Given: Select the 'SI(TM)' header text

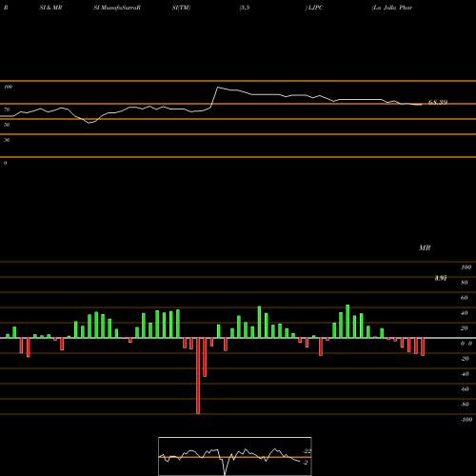Looking at the screenshot, I should click(181, 8).
